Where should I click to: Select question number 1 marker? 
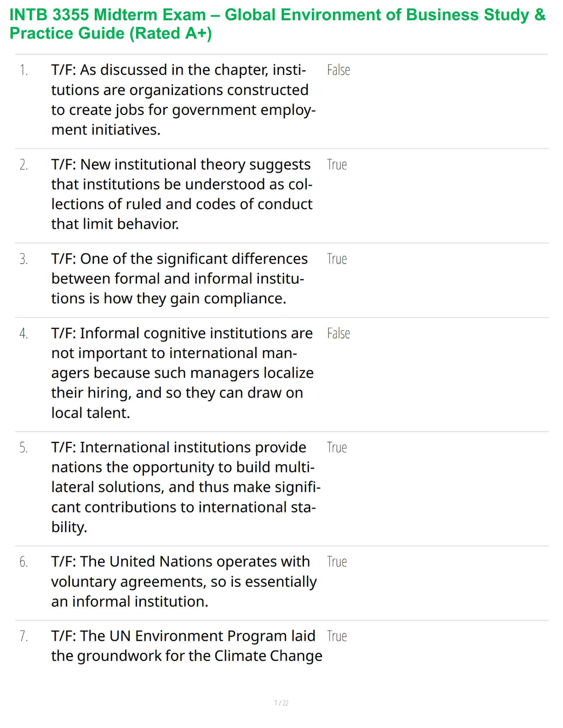(x=23, y=70)
